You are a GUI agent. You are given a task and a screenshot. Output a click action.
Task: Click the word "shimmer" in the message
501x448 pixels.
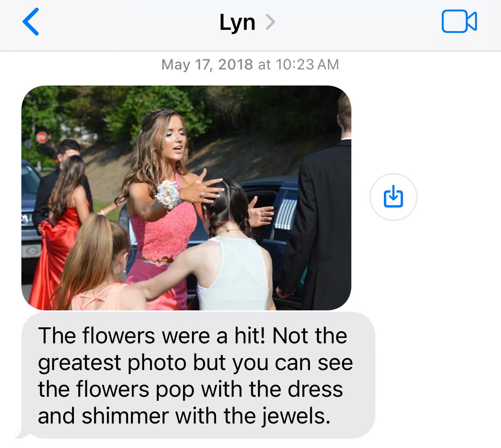(125, 416)
